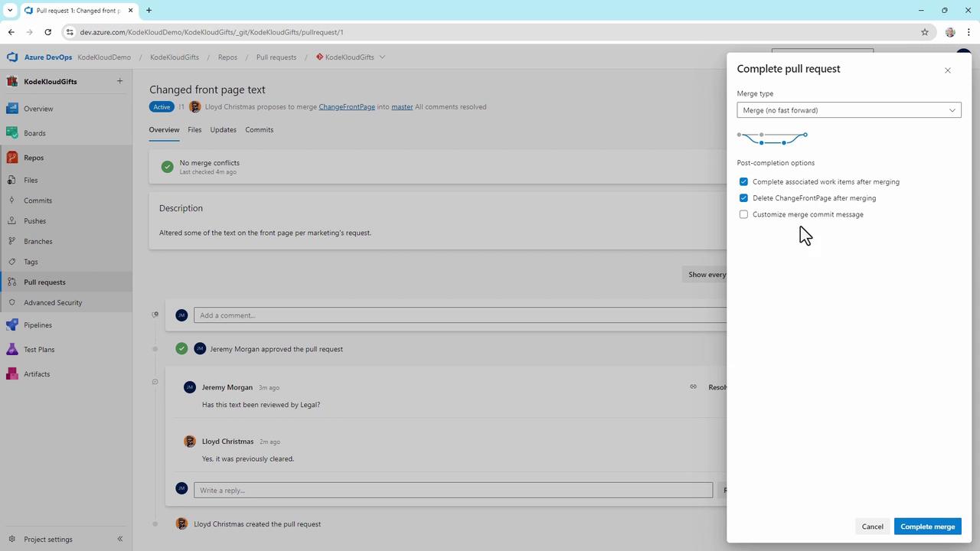980x551 pixels.
Task: Go to KodeKloudGifts project breadcrumb
Action: tap(175, 57)
